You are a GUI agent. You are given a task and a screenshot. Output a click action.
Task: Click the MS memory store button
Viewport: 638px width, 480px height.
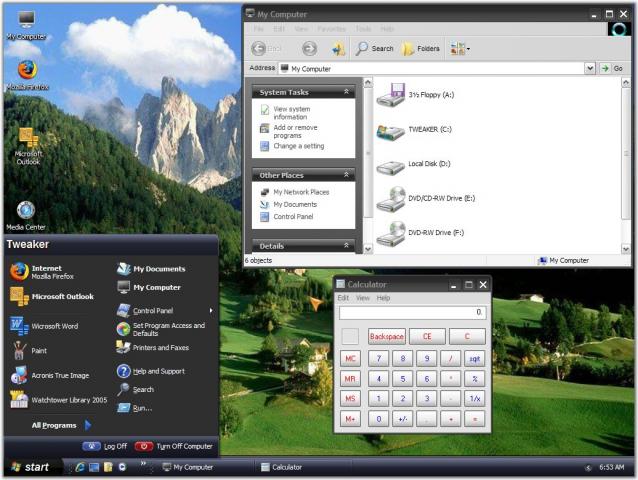coord(350,398)
